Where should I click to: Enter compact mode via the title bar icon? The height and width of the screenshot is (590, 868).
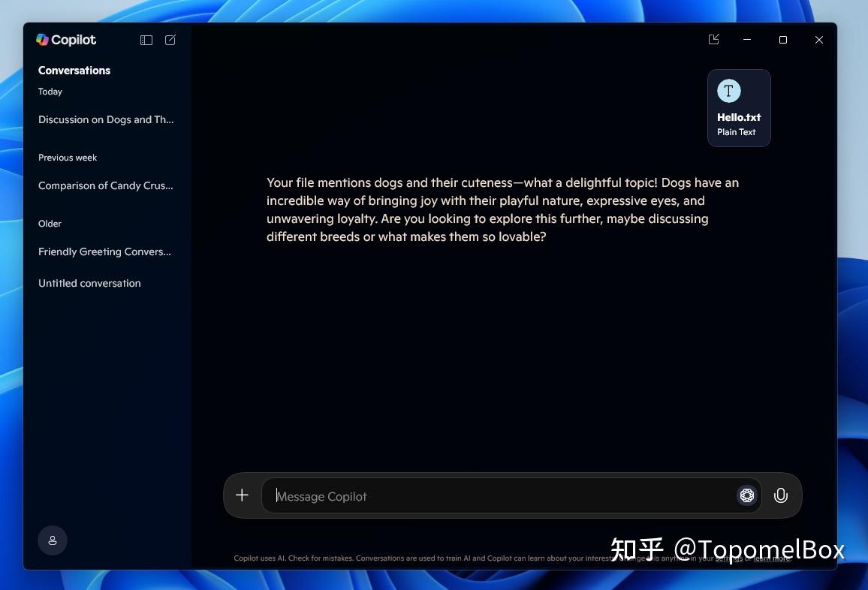714,39
